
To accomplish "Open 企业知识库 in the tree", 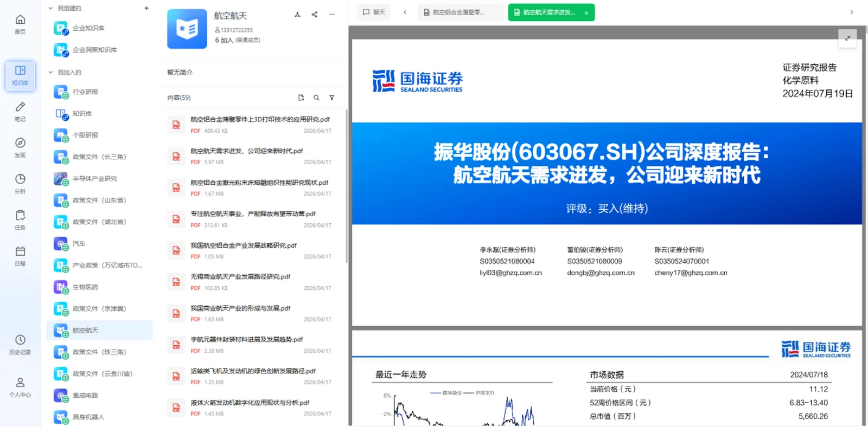I will (99, 28).
